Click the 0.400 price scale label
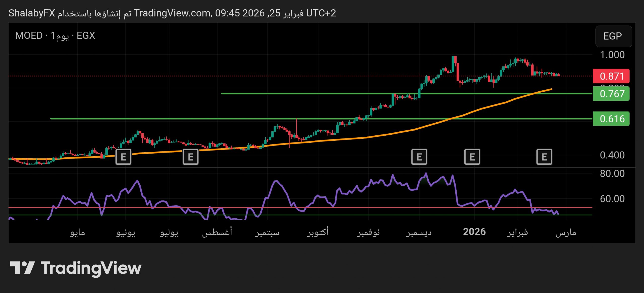644x293 pixels. 612,155
